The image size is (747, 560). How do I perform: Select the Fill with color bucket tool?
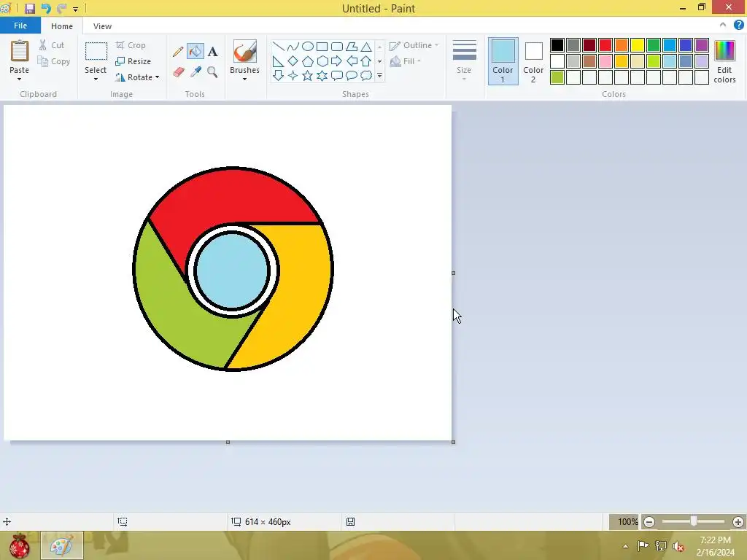pyautogui.click(x=196, y=52)
